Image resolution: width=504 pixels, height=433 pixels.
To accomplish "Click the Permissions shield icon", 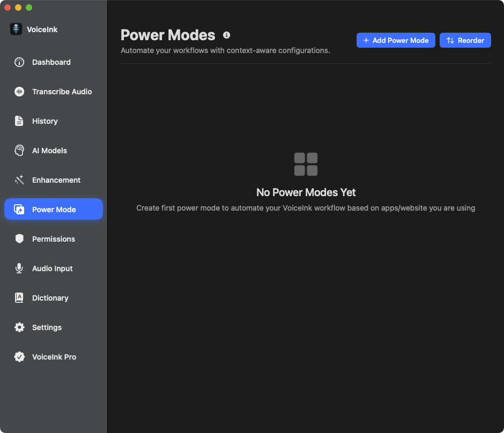I will (x=19, y=239).
